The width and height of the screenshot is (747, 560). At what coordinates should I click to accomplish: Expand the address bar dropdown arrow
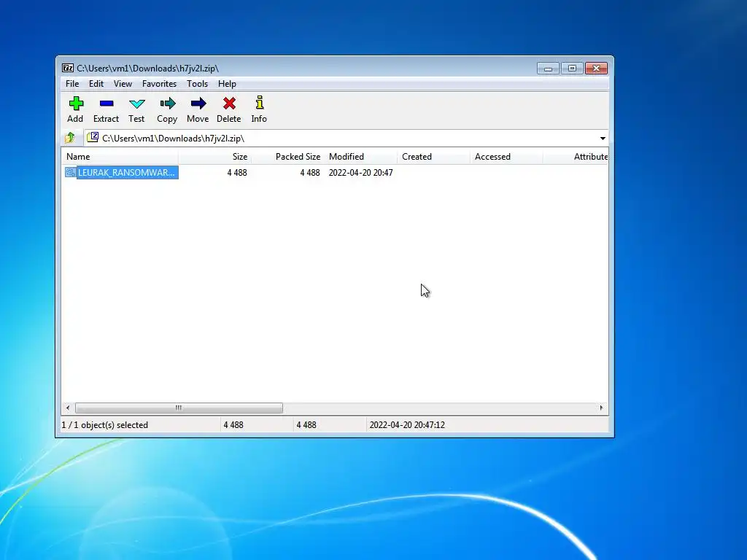point(603,139)
